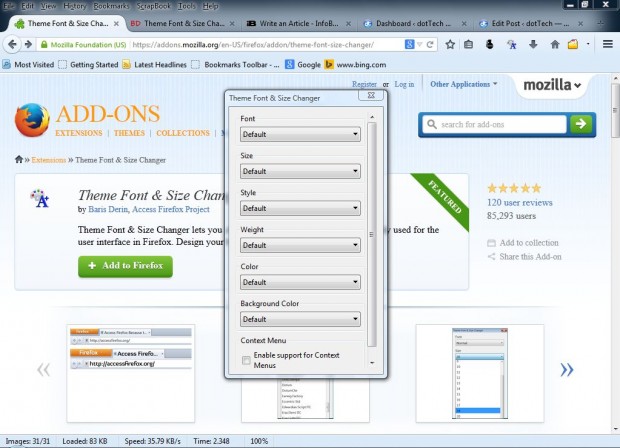
Task: Open the History menu
Action: click(x=75, y=6)
